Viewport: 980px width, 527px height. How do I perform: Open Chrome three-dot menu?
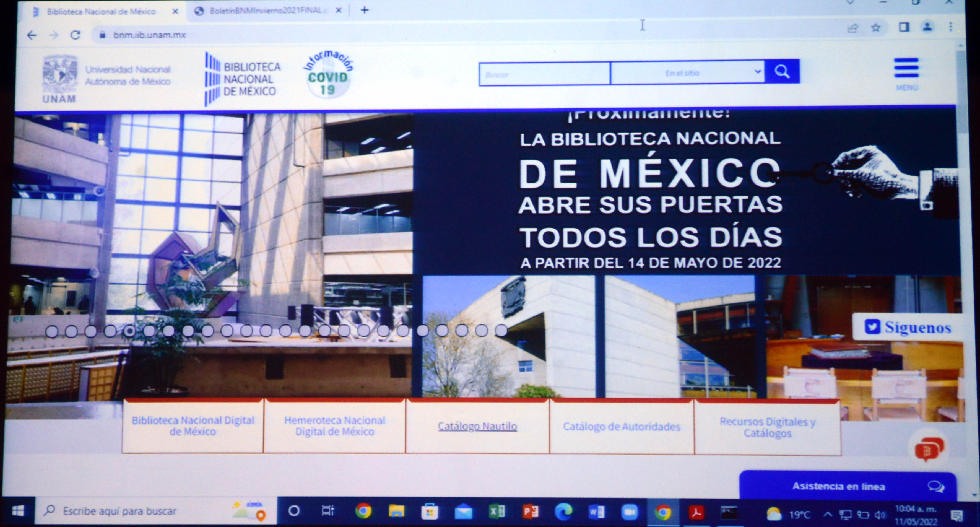tap(951, 26)
